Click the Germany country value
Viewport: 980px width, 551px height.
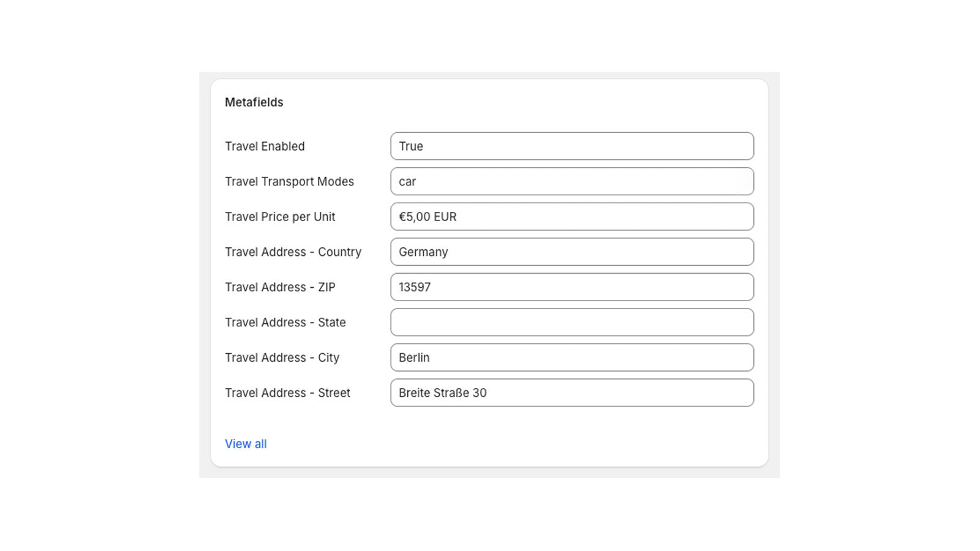point(423,252)
